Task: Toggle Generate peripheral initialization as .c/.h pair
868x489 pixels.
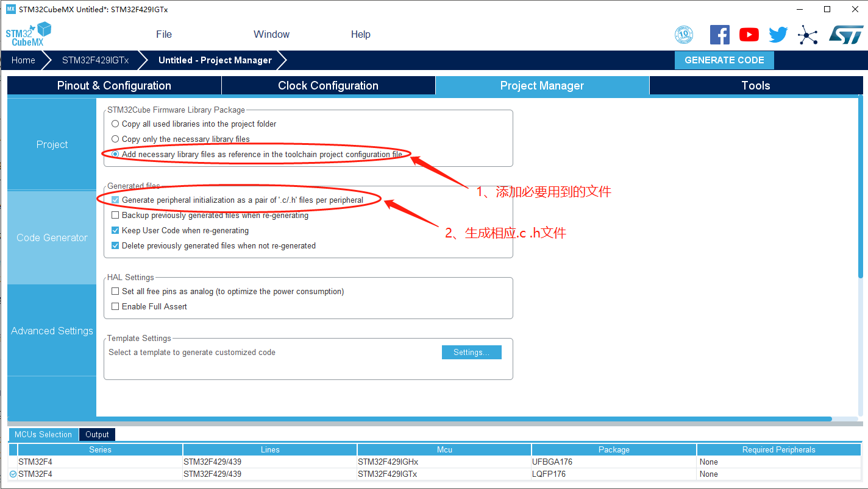Action: [x=115, y=200]
